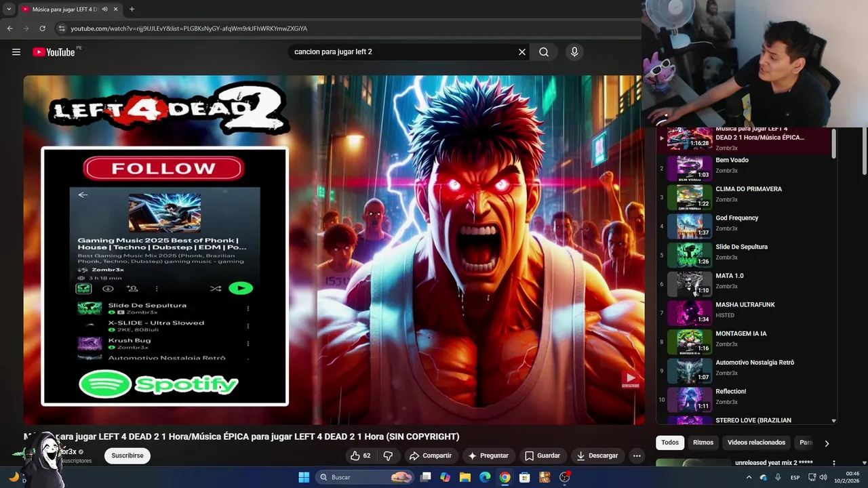Play Bem Voado from the playlist

[743, 168]
